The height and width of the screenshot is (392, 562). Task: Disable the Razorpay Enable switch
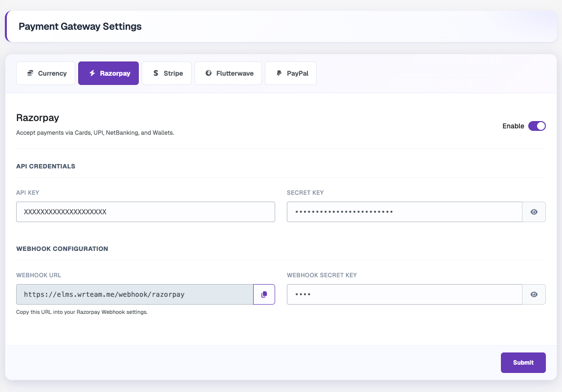[537, 126]
